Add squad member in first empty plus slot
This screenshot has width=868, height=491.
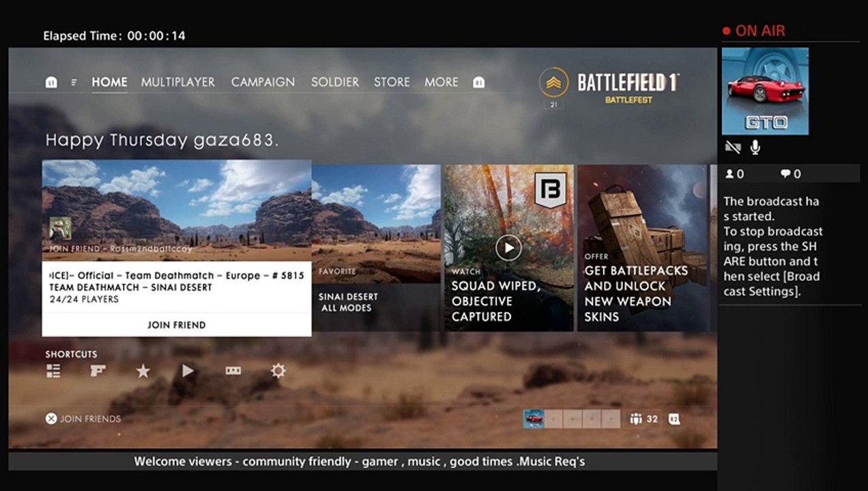[553, 419]
